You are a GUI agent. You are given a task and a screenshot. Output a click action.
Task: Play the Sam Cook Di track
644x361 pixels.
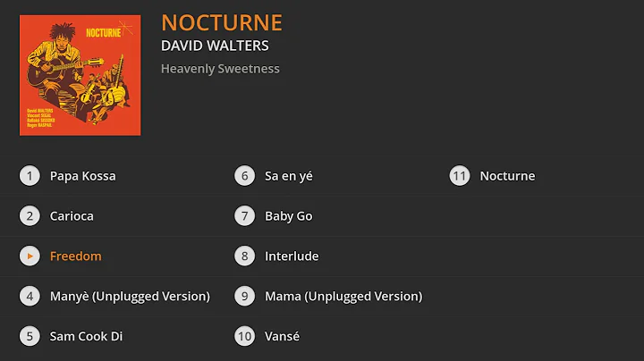[x=86, y=337]
